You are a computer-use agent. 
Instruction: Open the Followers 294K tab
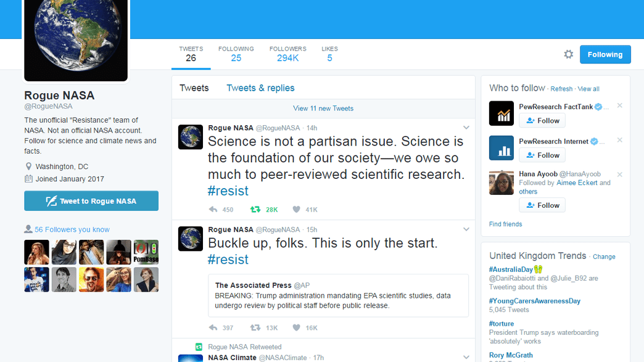tap(287, 54)
